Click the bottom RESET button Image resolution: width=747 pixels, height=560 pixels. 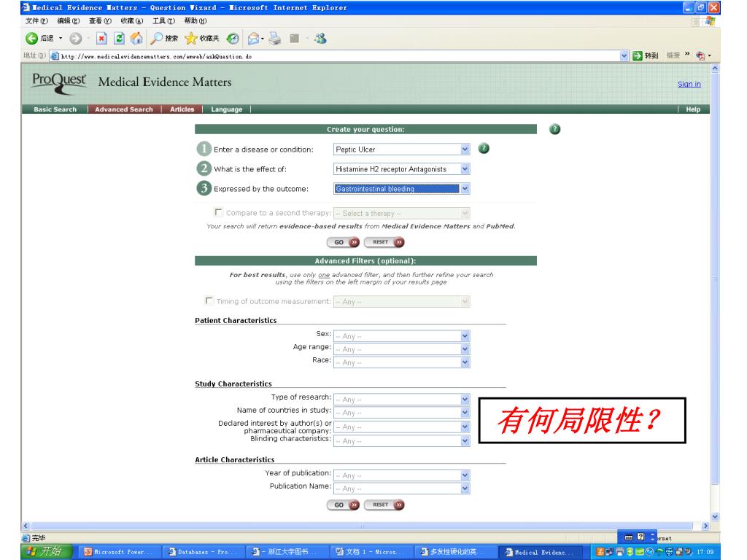[x=384, y=505]
